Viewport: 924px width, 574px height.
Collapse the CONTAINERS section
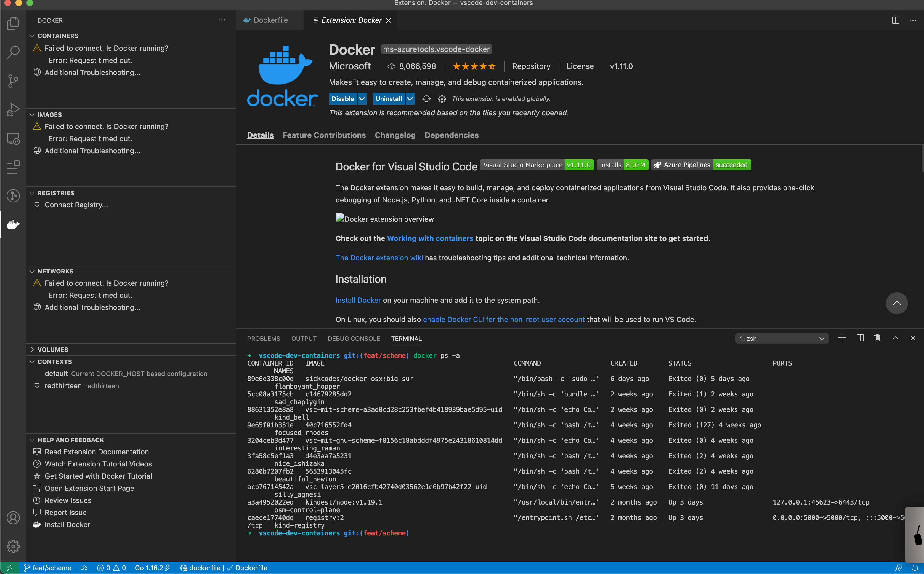(57, 36)
